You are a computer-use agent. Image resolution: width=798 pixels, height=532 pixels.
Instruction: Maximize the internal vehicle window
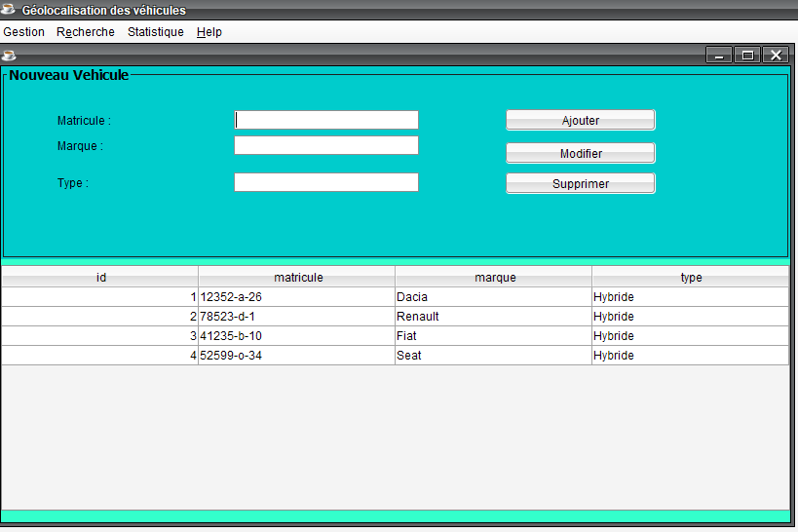tap(747, 55)
